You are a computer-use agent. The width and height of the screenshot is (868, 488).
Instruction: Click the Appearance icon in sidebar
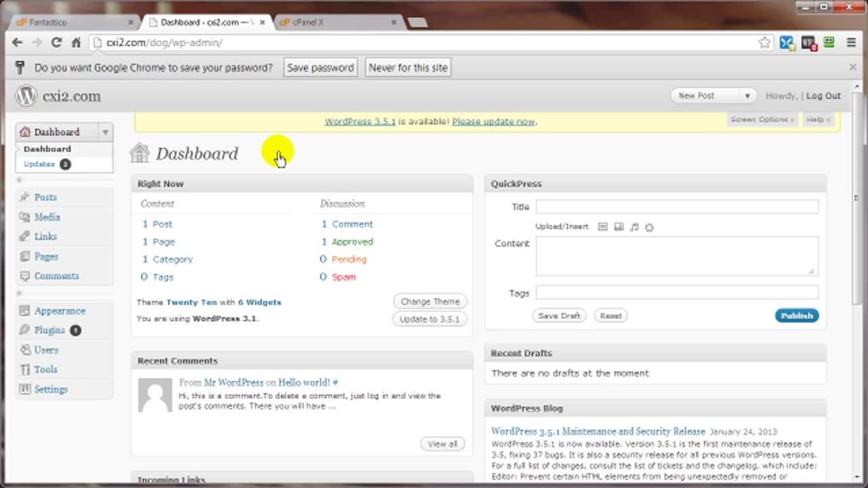coord(25,311)
